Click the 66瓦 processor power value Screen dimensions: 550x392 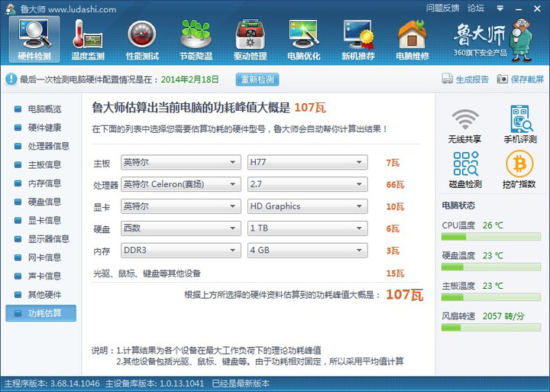tap(395, 185)
